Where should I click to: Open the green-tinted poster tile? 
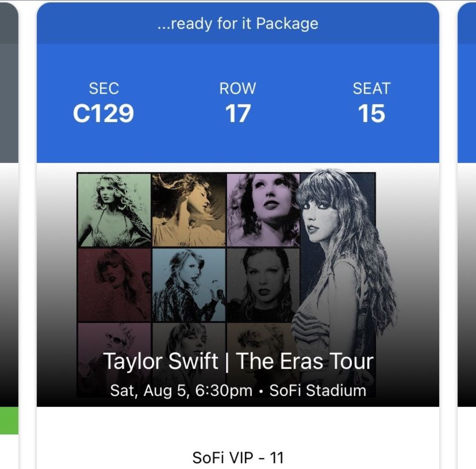[x=114, y=210]
